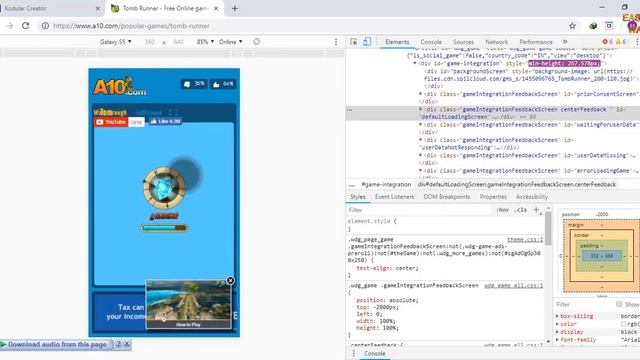Open device toolbar more options menu
The image size is (640, 360).
pos(336,42)
